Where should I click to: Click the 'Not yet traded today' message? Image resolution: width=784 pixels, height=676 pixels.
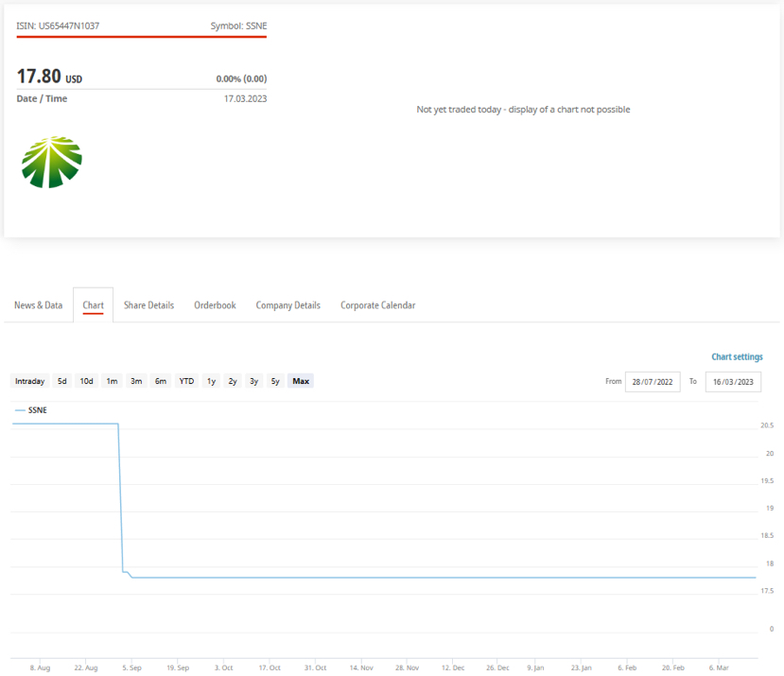pos(523,110)
